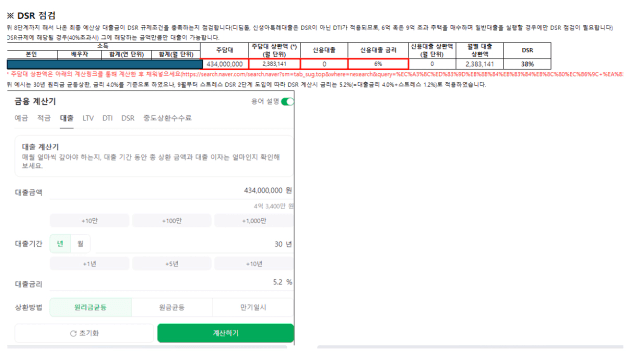Select 년 as the loan period unit
This screenshot has height=361, width=640.
coord(60,244)
